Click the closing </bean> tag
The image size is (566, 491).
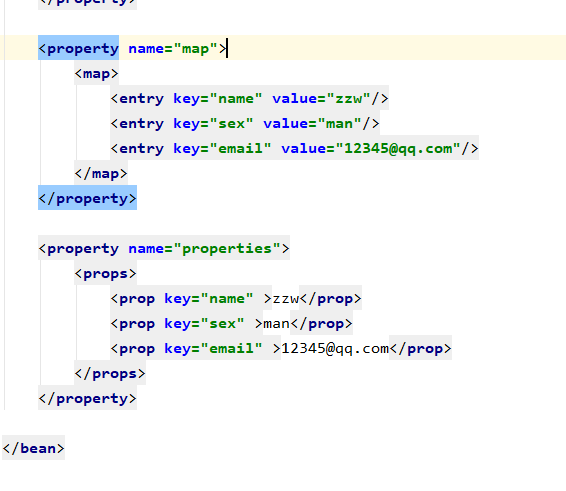click(x=33, y=448)
